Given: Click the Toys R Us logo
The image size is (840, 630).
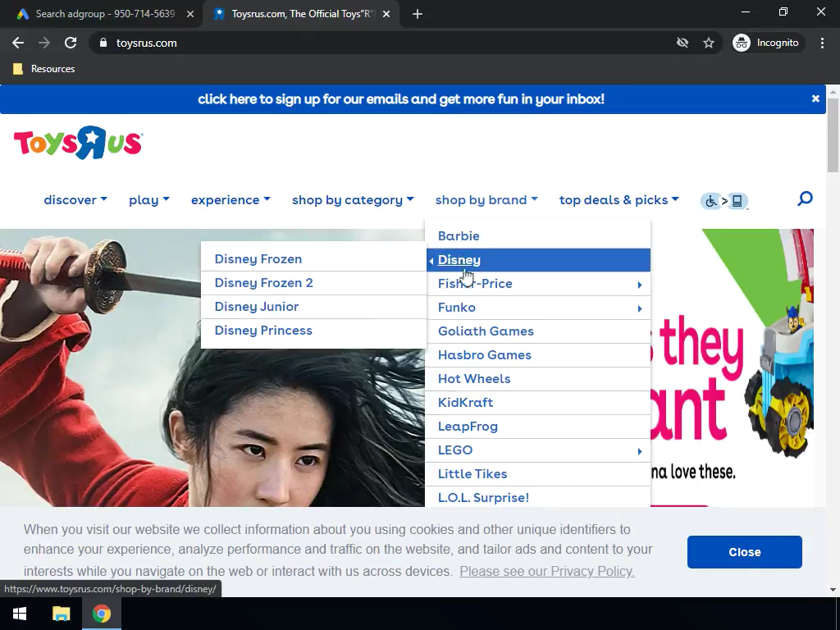Looking at the screenshot, I should [x=78, y=143].
